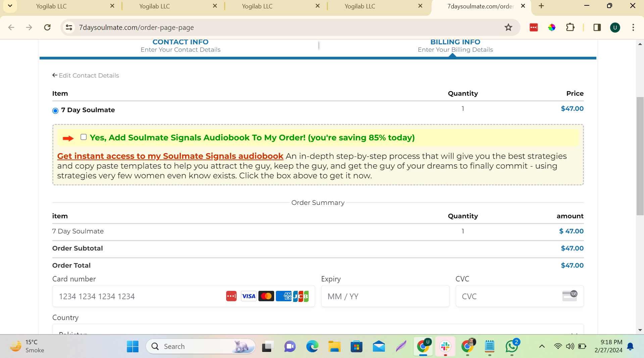
Task: Open File Explorer from the taskbar
Action: 334,346
